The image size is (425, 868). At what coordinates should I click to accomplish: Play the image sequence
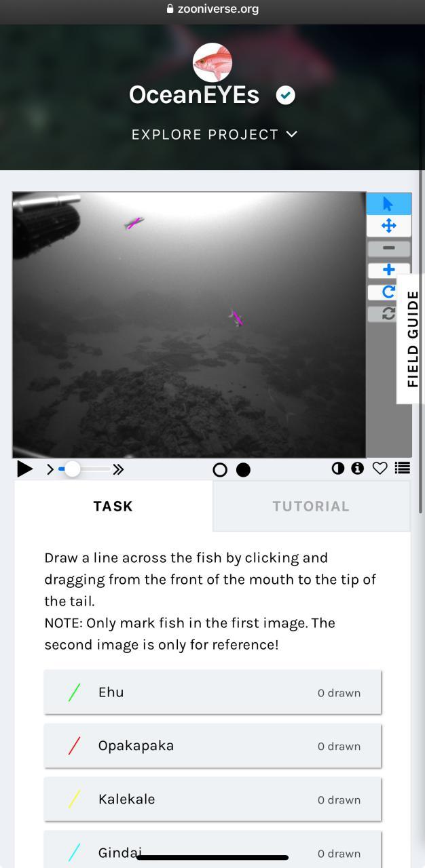pos(24,469)
